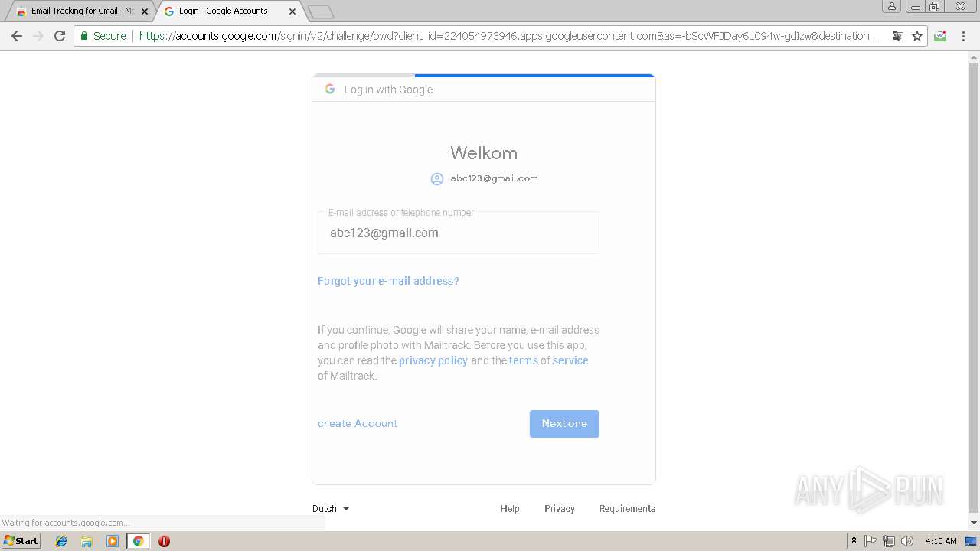980x551 pixels.
Task: Follow the 'service' link
Action: pos(570,360)
